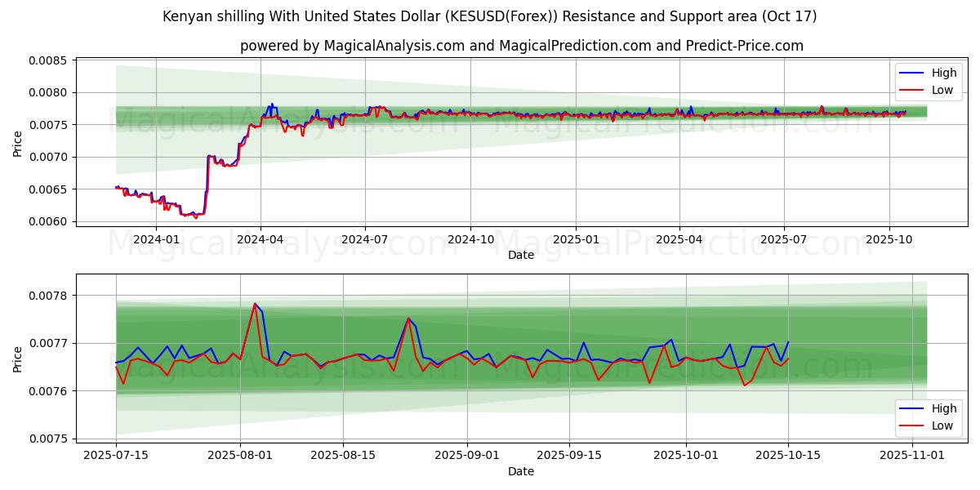Image resolution: width=980 pixels, height=490 pixels.
Task: Click red line swatch in bottom legend
Action: (911, 425)
